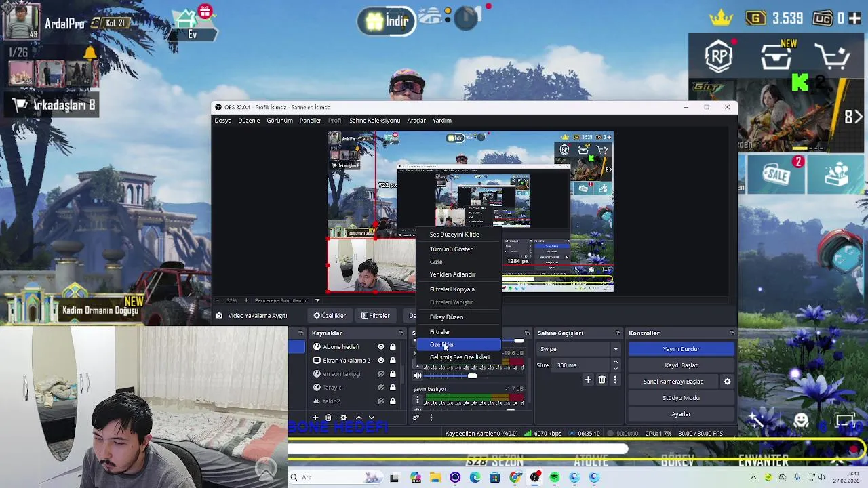Unlock the en son takipçi source
This screenshot has height=488, width=868.
393,374
